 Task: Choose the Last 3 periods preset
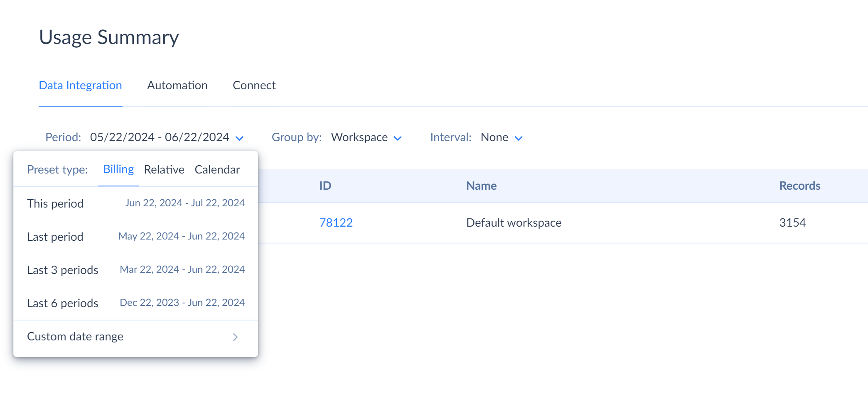[135, 270]
